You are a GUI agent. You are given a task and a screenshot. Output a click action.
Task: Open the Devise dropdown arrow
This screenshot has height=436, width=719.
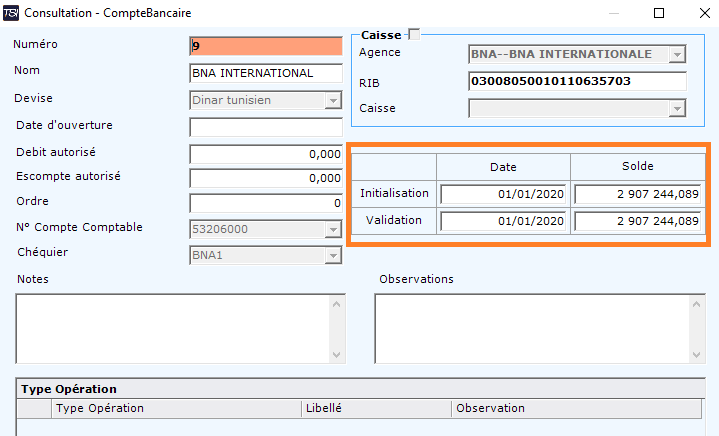(x=333, y=100)
